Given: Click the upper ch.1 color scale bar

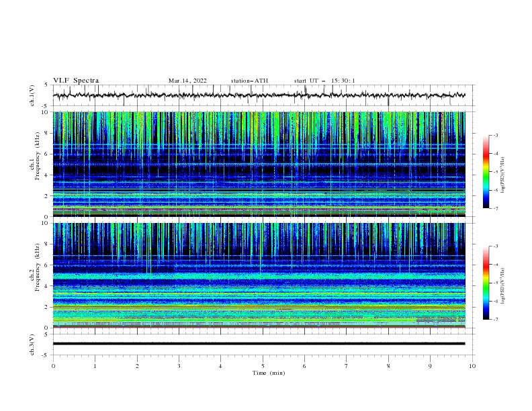Looking at the screenshot, I should 486,172.
